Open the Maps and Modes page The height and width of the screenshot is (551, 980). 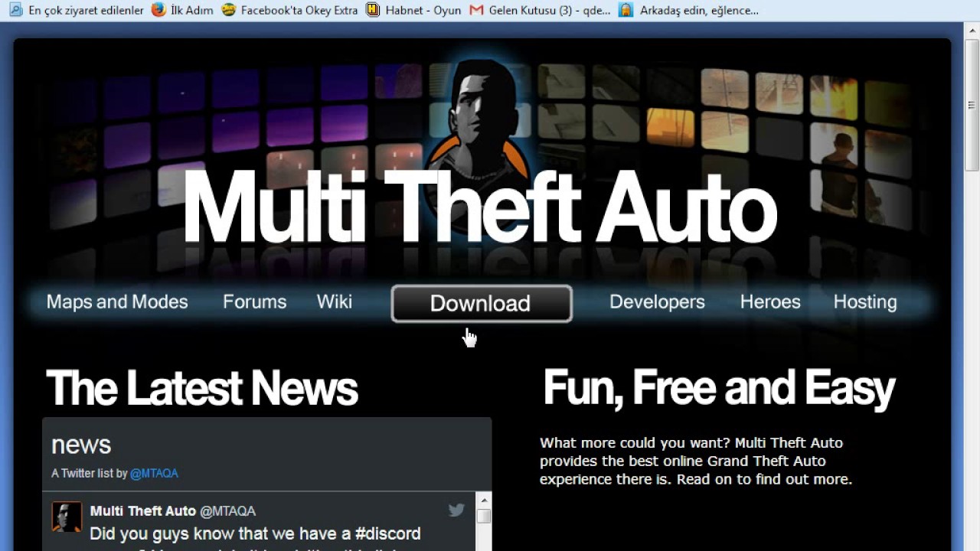tap(117, 302)
